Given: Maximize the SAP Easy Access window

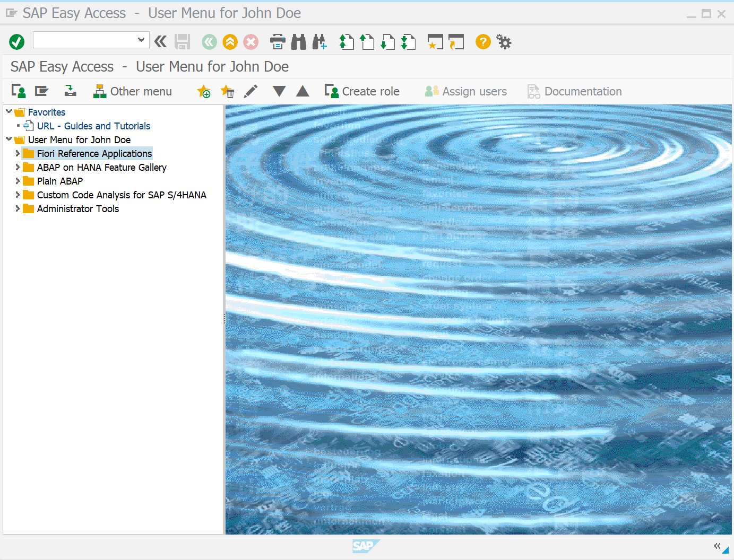Looking at the screenshot, I should tap(706, 14).
